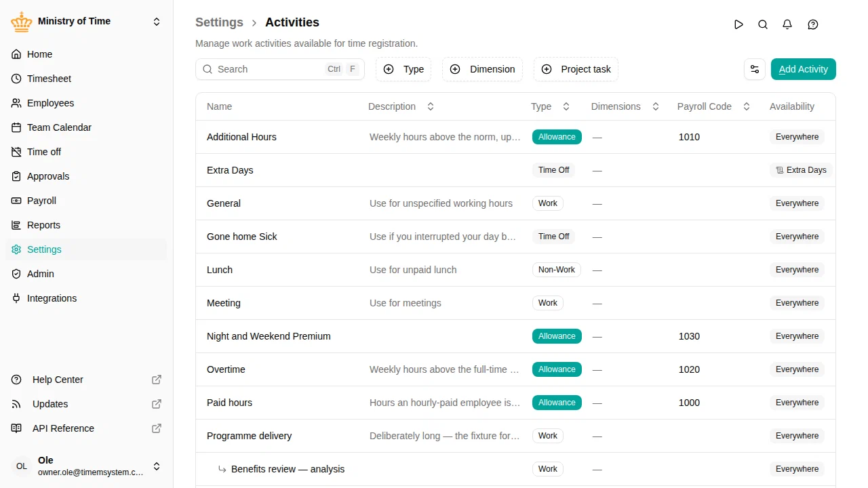868x488 pixels.
Task: Click the OL user avatar
Action: [22, 466]
